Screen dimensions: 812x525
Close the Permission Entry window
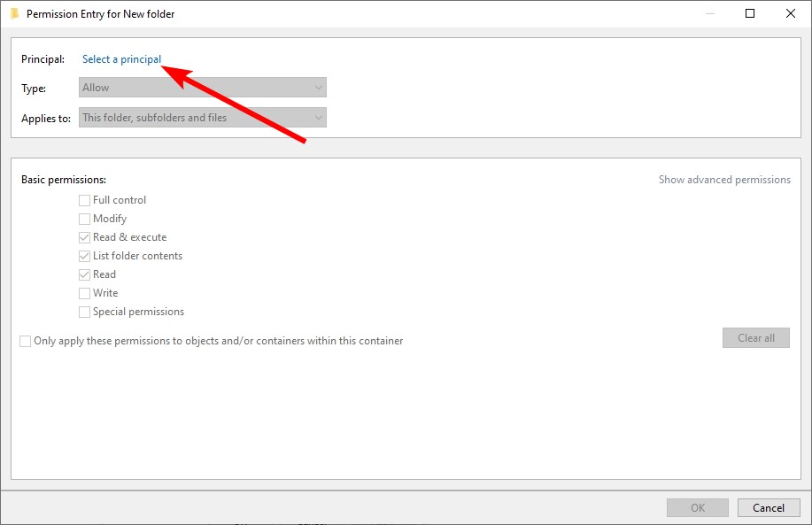coord(790,13)
